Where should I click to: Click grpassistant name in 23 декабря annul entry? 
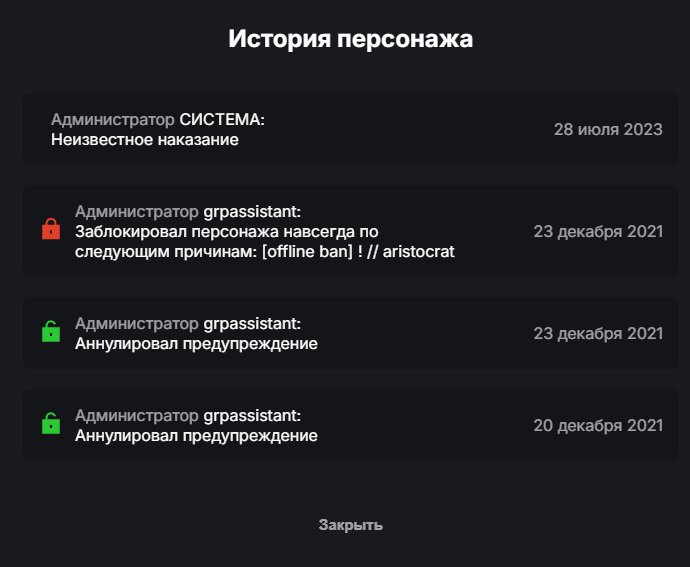252,324
